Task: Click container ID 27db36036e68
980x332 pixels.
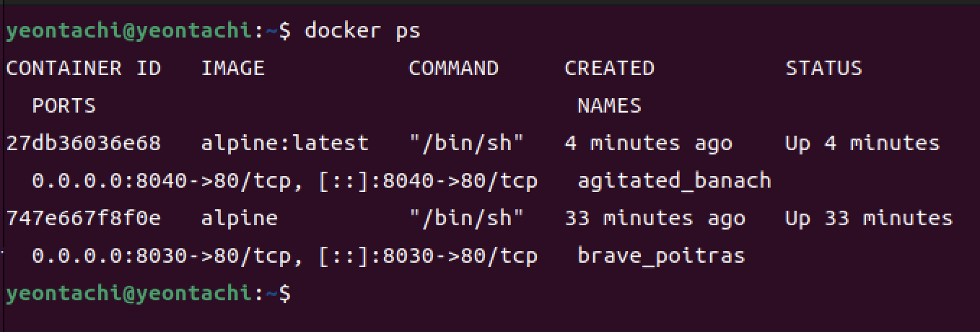Action: 84,143
